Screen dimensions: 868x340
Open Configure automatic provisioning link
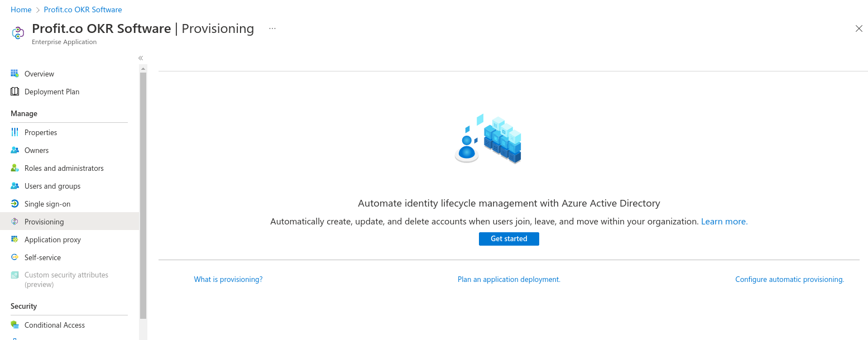point(789,279)
